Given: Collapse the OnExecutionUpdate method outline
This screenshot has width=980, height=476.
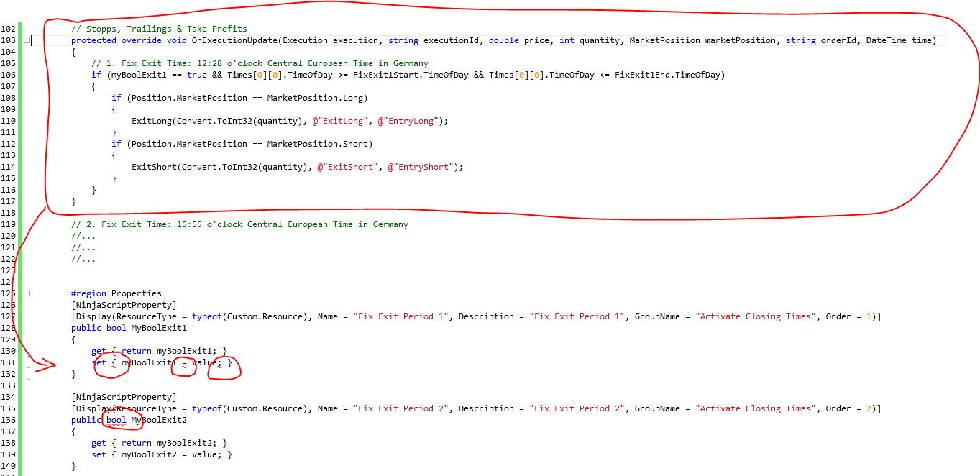Looking at the screenshot, I should point(27,40).
